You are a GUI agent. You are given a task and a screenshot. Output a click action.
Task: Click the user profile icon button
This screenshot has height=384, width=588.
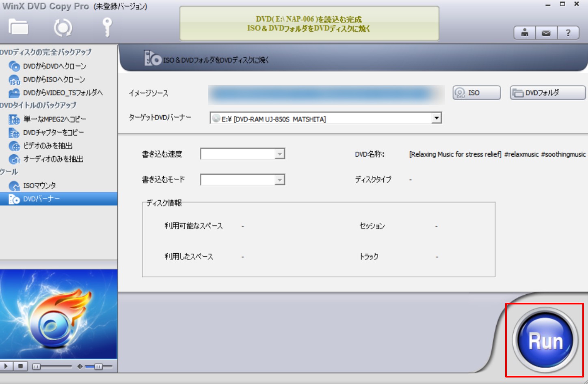pyautogui.click(x=525, y=33)
